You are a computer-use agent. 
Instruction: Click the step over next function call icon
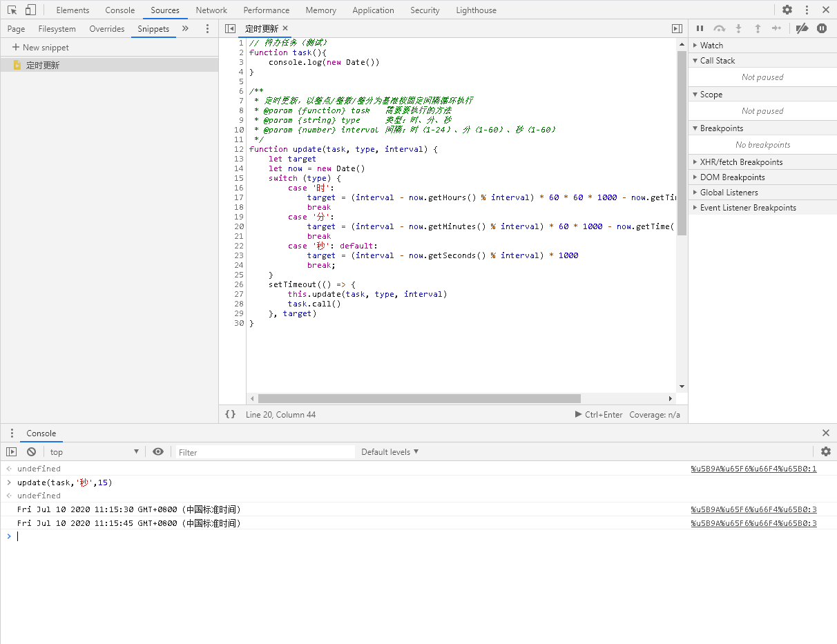click(x=720, y=28)
